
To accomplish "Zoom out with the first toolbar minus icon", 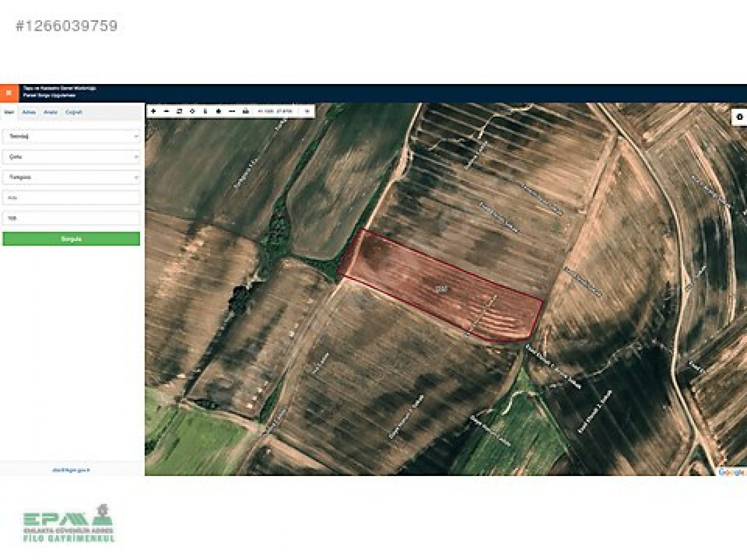I will click(x=166, y=111).
